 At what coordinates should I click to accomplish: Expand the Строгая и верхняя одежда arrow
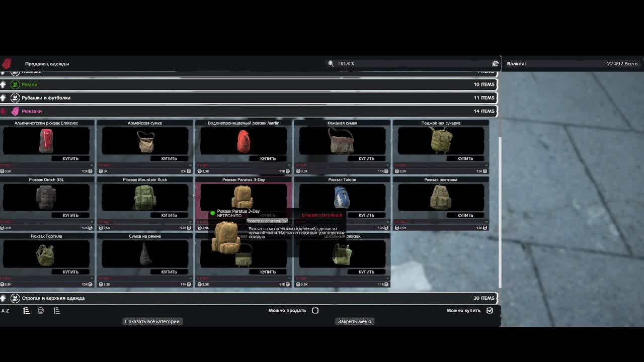(4, 298)
